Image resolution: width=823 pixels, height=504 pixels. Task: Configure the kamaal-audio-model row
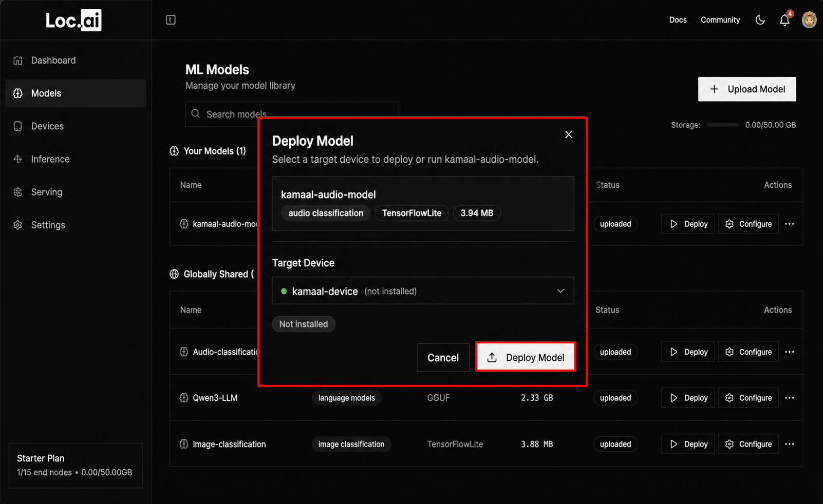[749, 224]
